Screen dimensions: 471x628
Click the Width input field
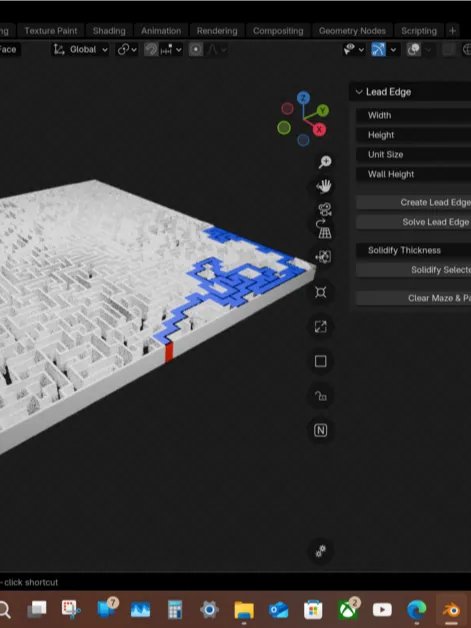click(414, 115)
